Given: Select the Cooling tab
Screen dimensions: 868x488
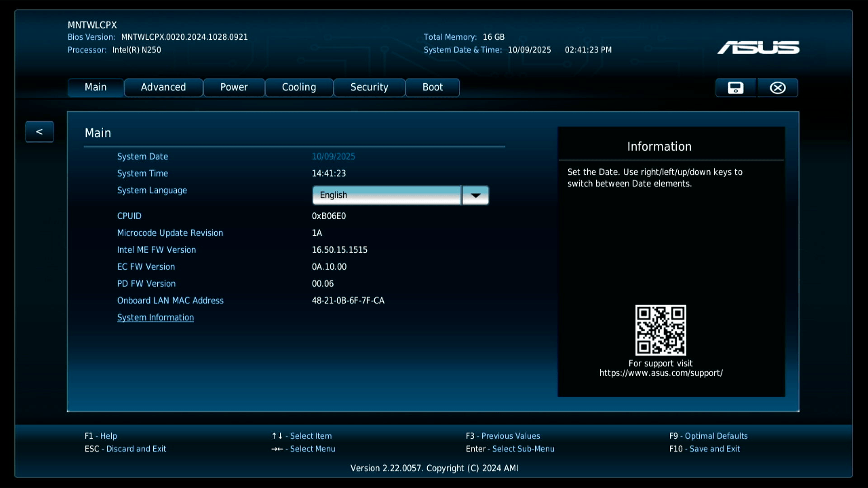Looking at the screenshot, I should (x=299, y=87).
